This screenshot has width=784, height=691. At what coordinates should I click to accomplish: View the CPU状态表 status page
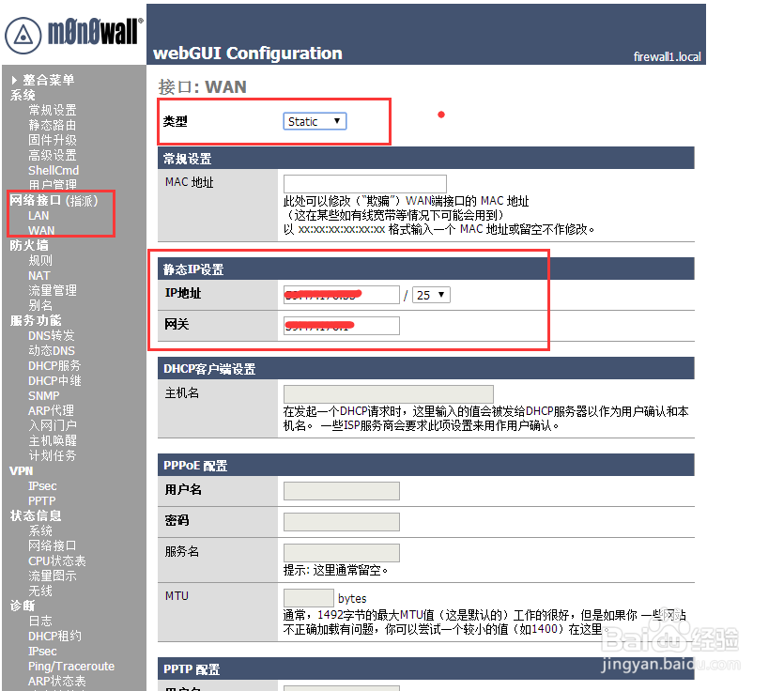click(x=56, y=560)
